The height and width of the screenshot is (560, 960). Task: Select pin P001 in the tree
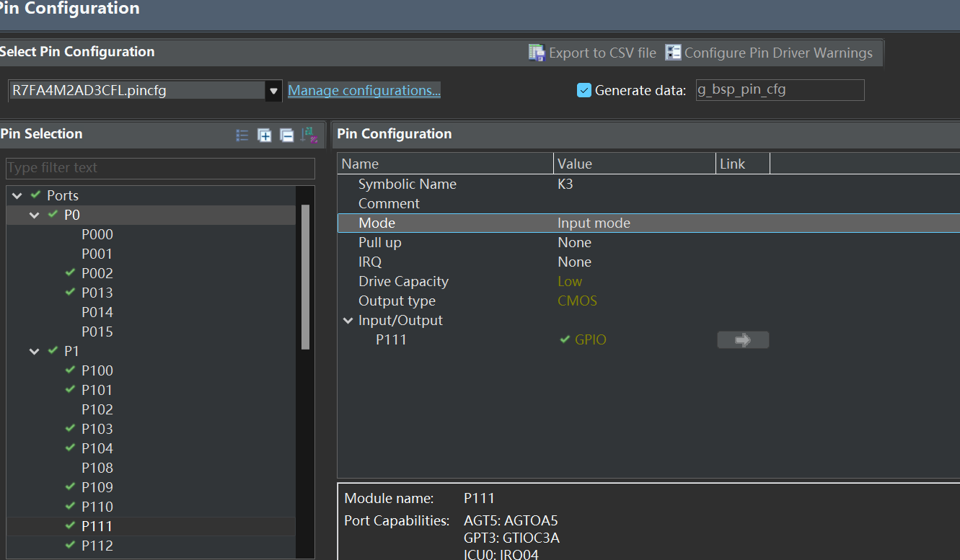pos(97,254)
